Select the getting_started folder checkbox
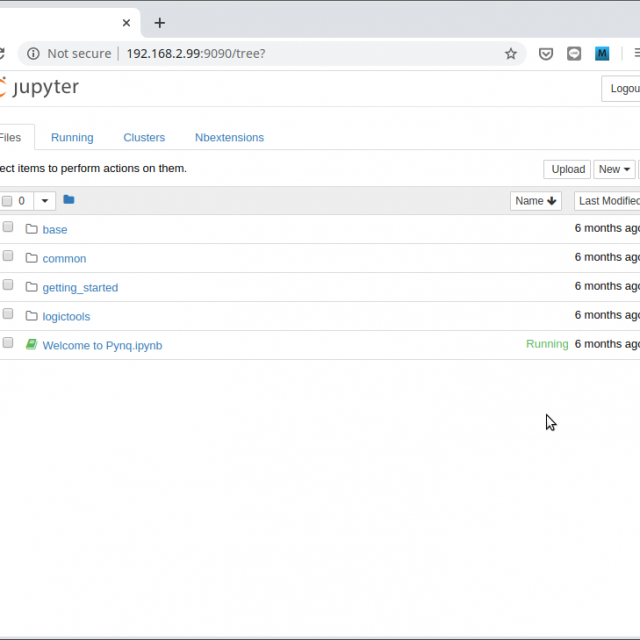The image size is (640, 640). pyautogui.click(x=8, y=286)
